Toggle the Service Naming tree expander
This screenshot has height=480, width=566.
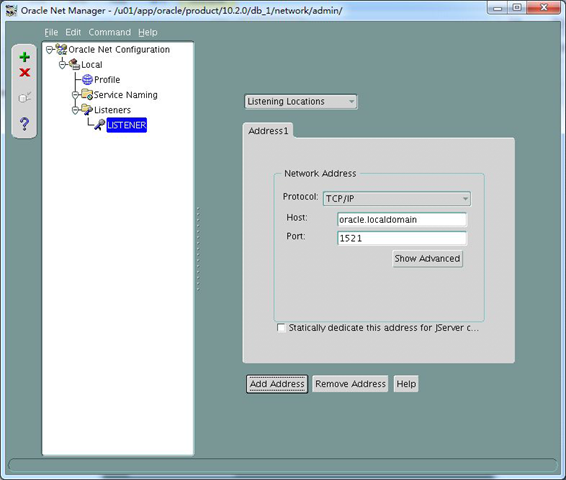(75, 95)
